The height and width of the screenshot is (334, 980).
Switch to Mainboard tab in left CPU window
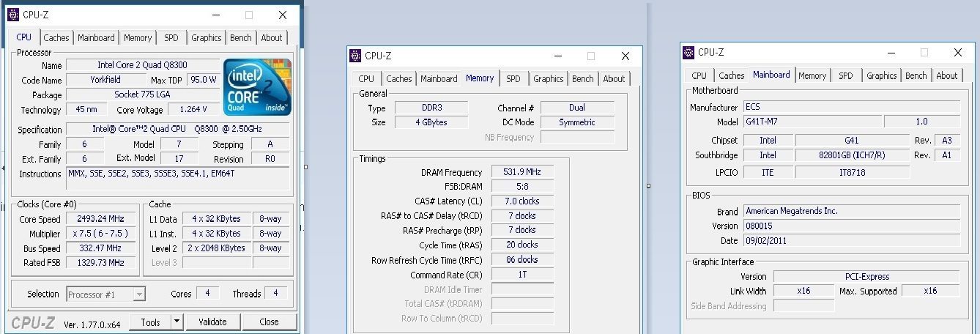96,38
